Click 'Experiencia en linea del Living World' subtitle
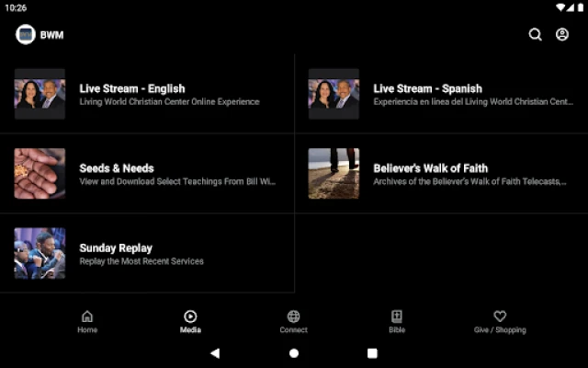The width and height of the screenshot is (588, 368). pyautogui.click(x=473, y=102)
